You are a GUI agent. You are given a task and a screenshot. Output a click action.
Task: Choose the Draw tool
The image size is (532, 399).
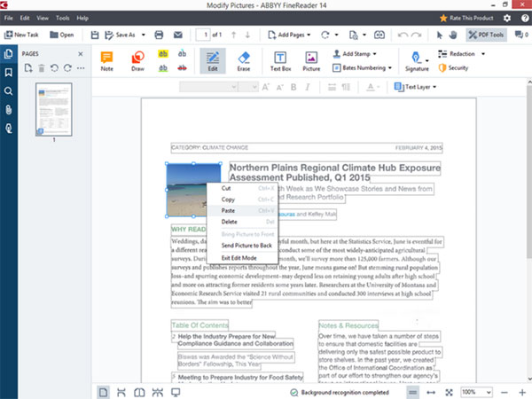click(137, 59)
